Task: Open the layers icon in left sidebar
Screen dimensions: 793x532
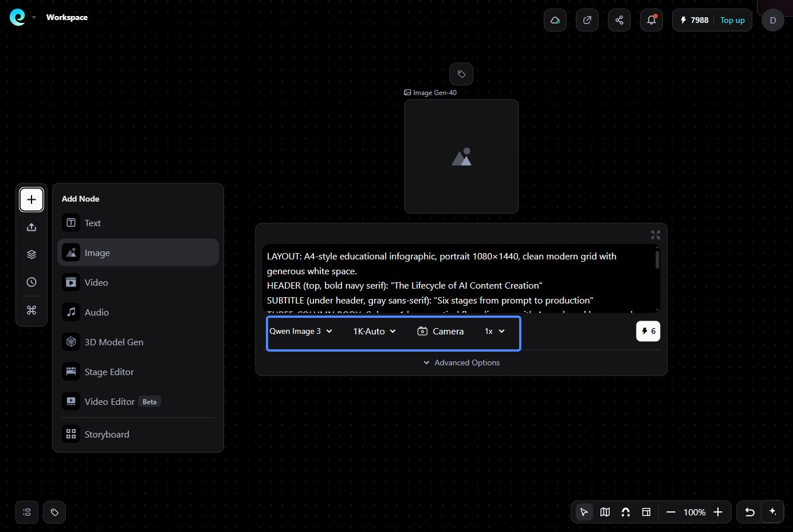Action: (32, 254)
